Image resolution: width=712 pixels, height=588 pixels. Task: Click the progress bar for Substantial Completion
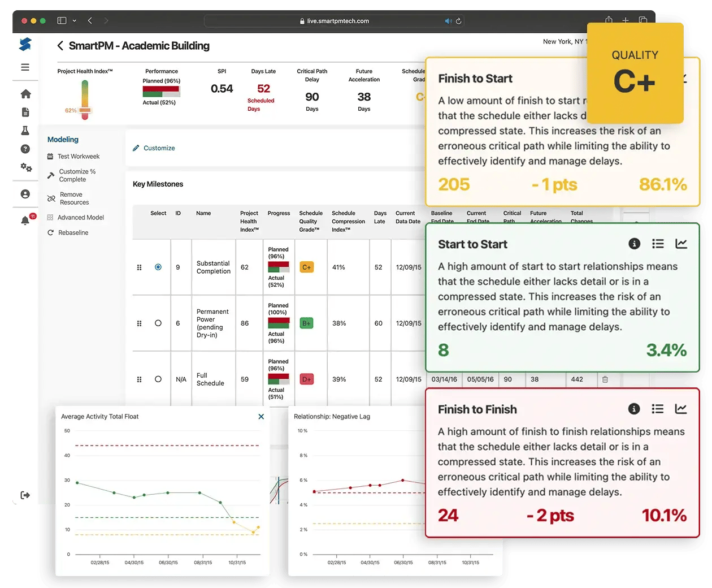[279, 267]
